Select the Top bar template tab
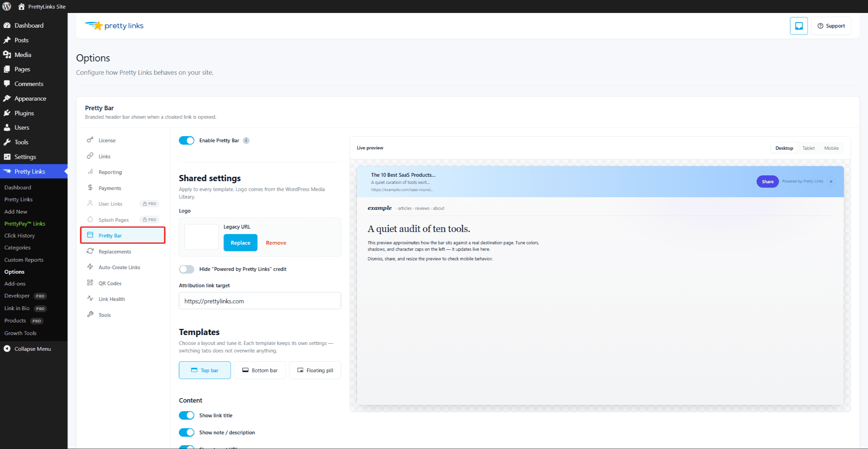Image resolution: width=868 pixels, height=449 pixels. point(205,370)
